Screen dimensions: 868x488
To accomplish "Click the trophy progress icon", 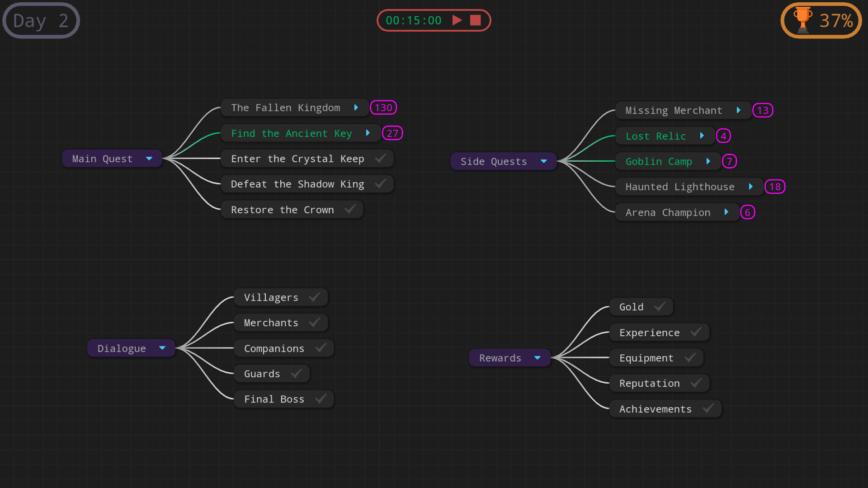I will point(803,20).
